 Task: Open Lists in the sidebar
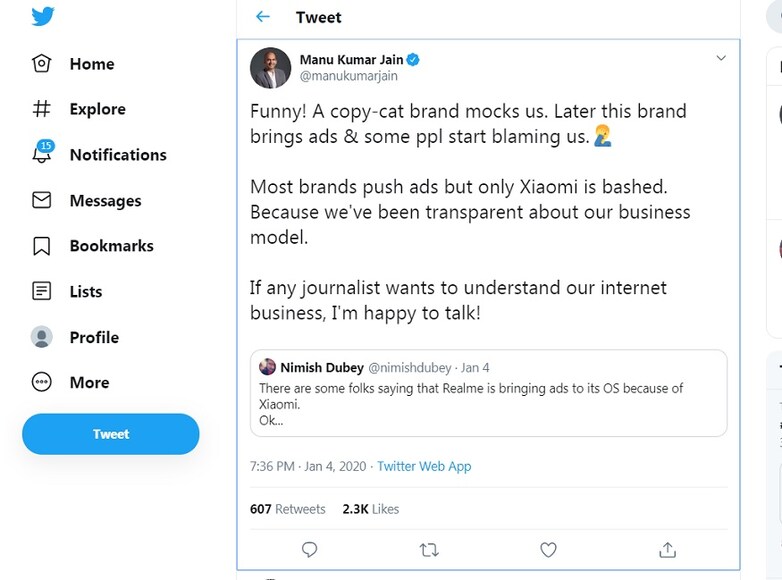coord(85,292)
